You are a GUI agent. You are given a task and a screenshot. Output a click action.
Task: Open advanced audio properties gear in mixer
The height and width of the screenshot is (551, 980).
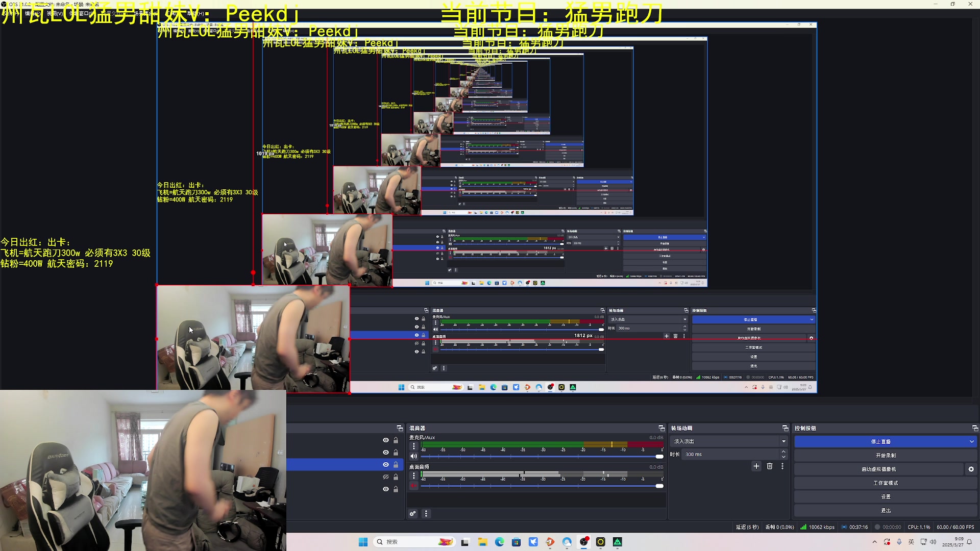[x=412, y=514]
